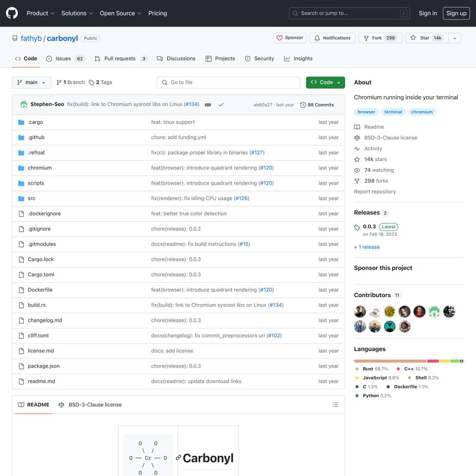Expand the Open Source menu
Viewport: 476px width, 476px height.
[x=120, y=13]
